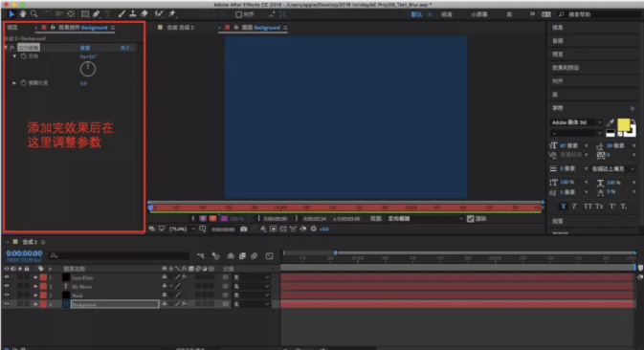The image size is (644, 350).
Task: Select the arrow Selection tool
Action: point(11,14)
